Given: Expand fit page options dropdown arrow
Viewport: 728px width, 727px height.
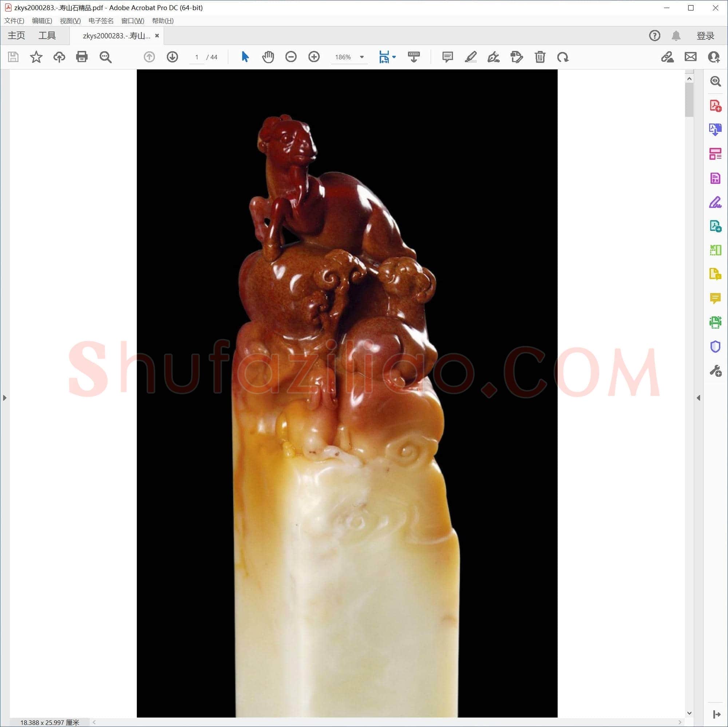Looking at the screenshot, I should [394, 57].
